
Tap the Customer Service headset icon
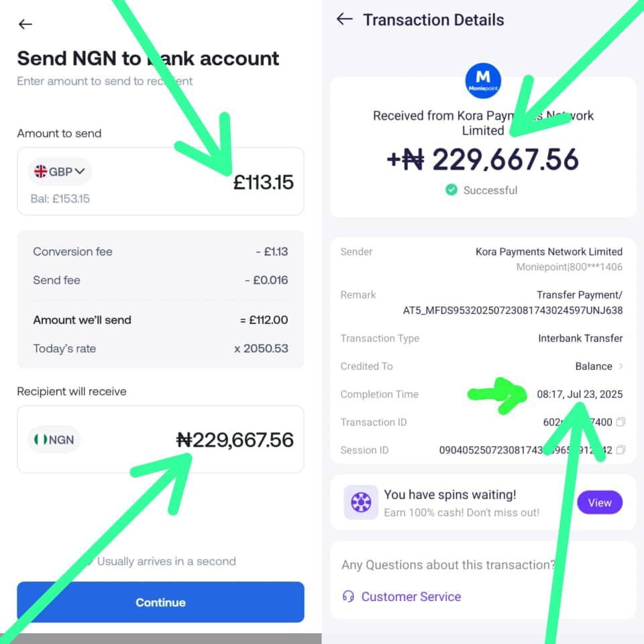348,596
